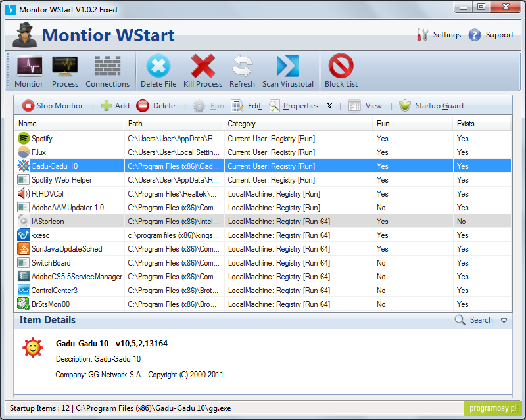This screenshot has height=420, width=526.
Task: Sort list by Exists column header
Action: 482,124
